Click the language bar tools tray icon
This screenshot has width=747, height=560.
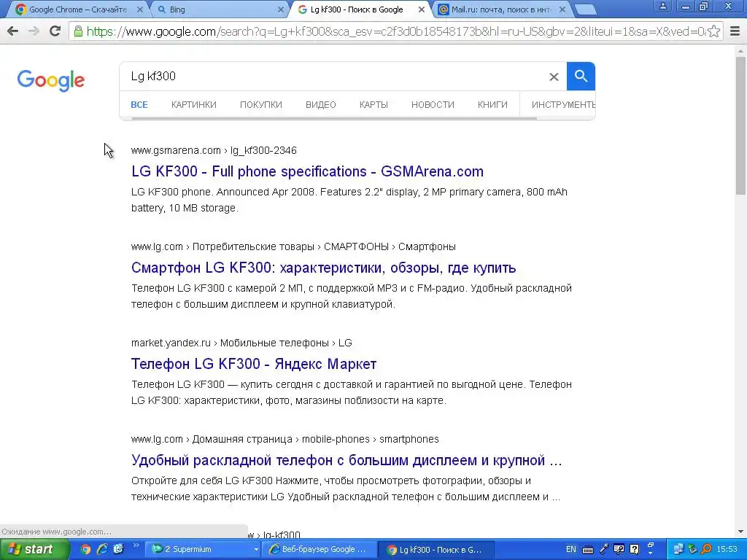click(619, 550)
